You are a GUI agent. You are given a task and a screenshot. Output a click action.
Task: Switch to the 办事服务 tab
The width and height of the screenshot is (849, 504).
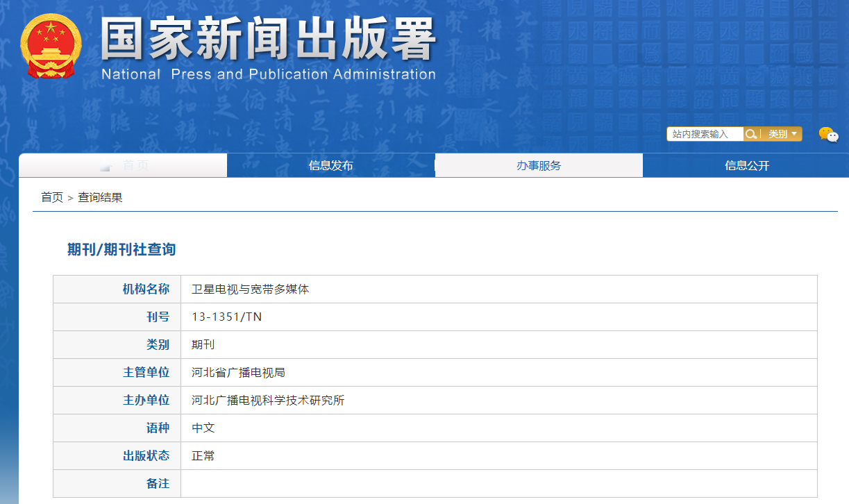coord(538,165)
